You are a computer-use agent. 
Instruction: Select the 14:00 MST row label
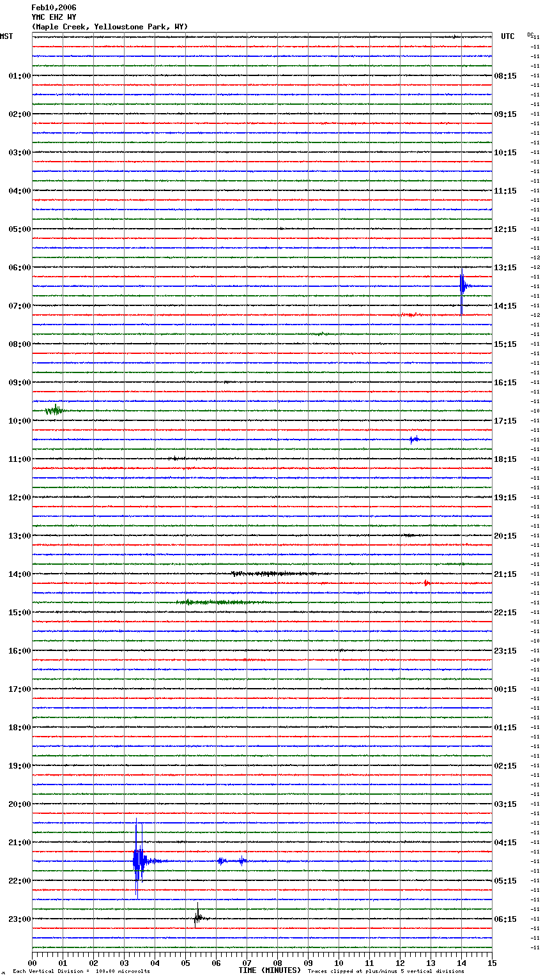click(20, 574)
